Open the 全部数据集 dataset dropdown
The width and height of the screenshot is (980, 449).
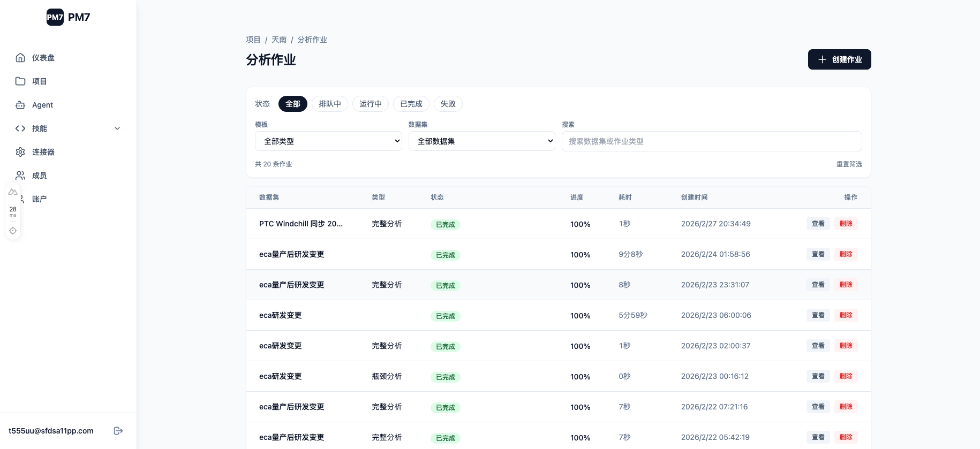[482, 141]
